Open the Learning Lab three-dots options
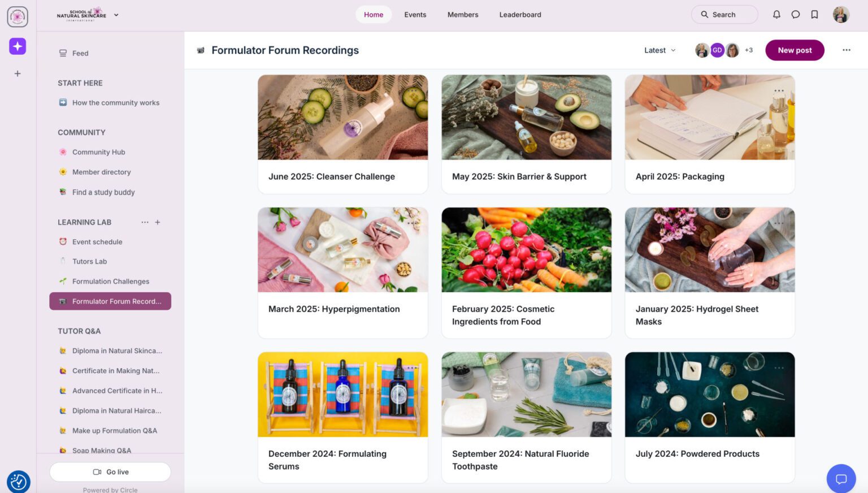 (145, 222)
